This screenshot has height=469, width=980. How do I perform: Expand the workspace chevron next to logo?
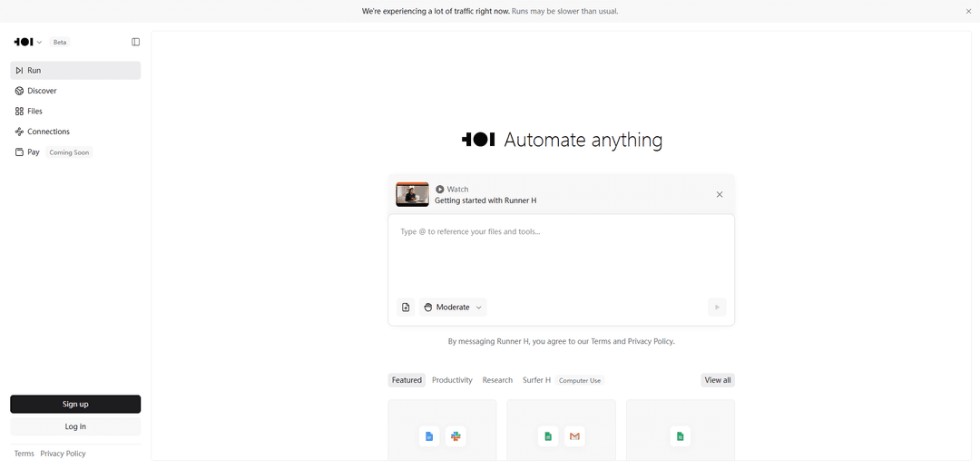click(39, 43)
